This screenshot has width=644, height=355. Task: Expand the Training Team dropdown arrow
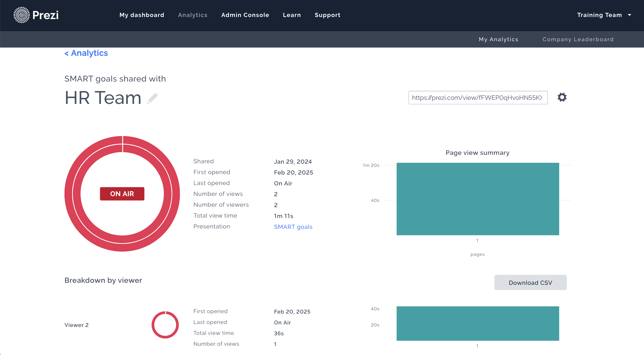click(629, 15)
